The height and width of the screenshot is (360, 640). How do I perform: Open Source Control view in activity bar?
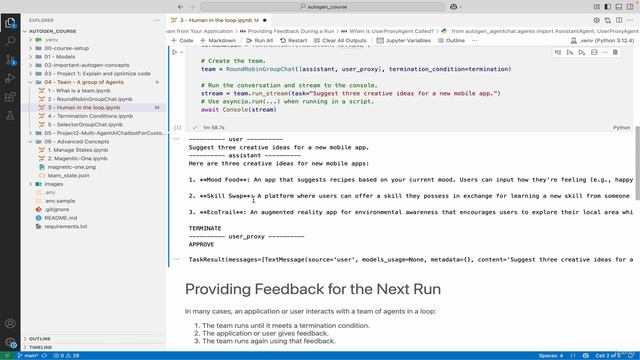tap(10, 60)
